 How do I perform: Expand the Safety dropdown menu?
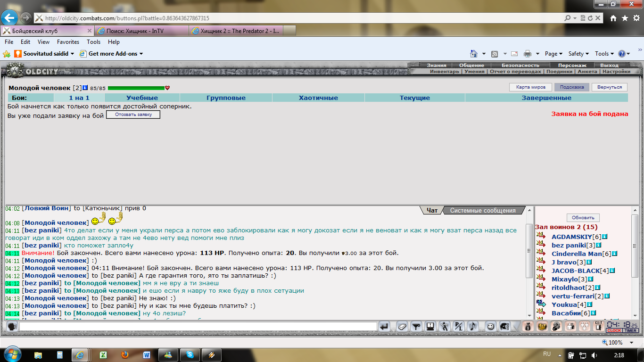tap(578, 54)
